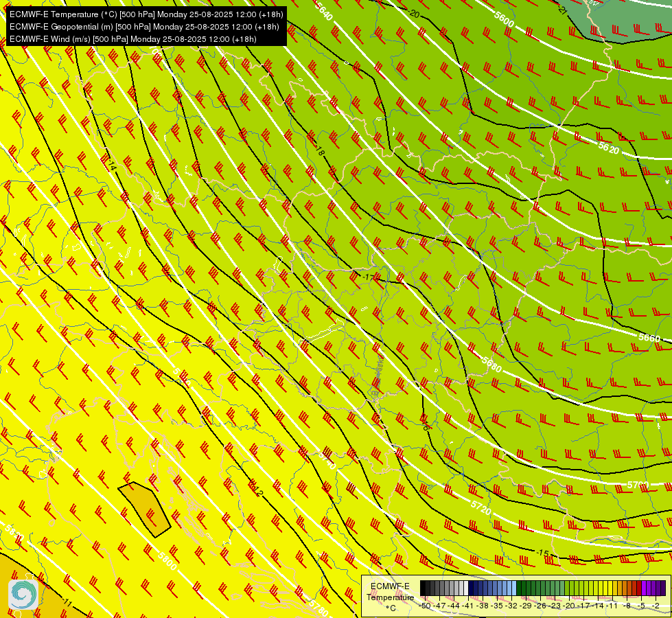Click the 5740 geopotential contour label
672x618 pixels.
[327, 460]
